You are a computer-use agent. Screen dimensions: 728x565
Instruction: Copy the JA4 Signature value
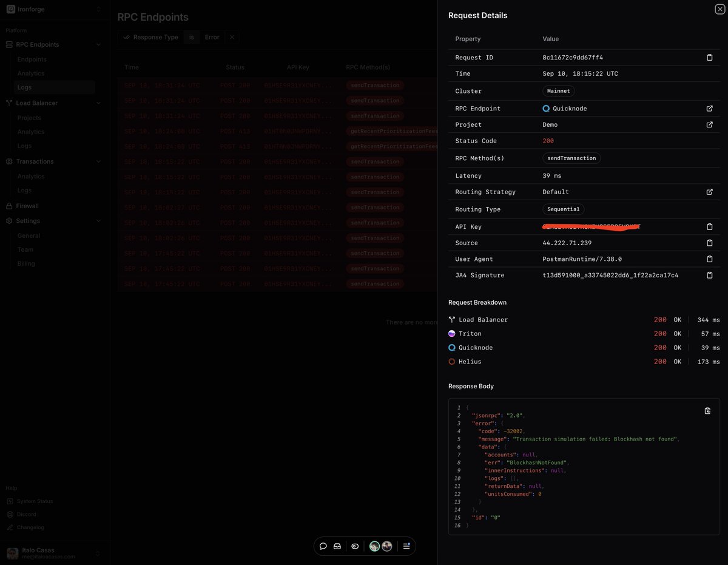coord(709,276)
